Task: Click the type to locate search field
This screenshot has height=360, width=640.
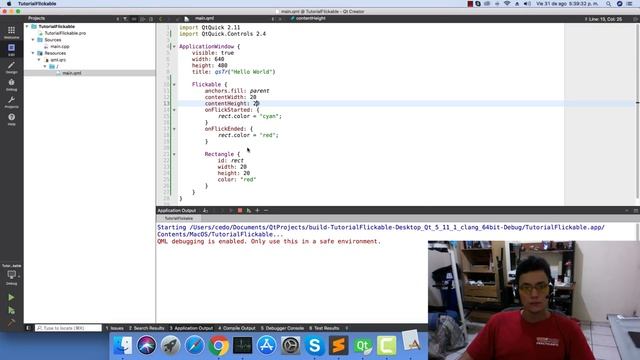Action: coord(68,328)
